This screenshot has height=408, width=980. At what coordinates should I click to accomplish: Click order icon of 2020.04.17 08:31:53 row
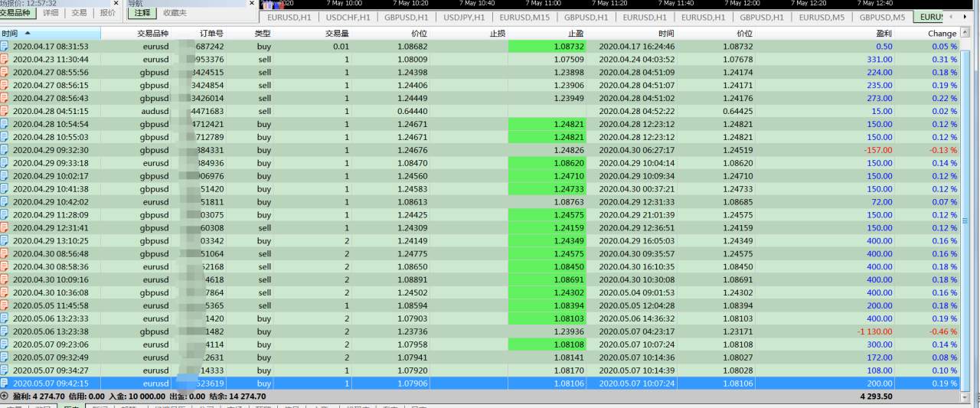pyautogui.click(x=5, y=47)
